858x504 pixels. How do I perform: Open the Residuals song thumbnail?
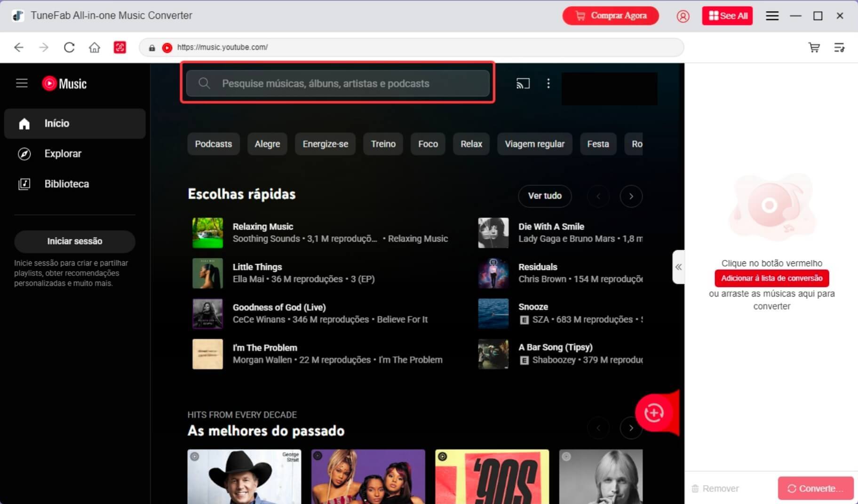pyautogui.click(x=493, y=273)
